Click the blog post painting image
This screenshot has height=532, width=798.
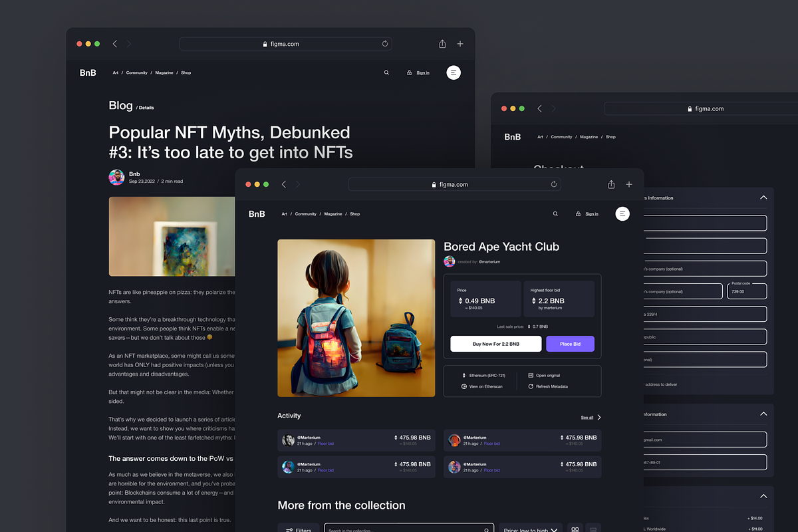coord(172,236)
